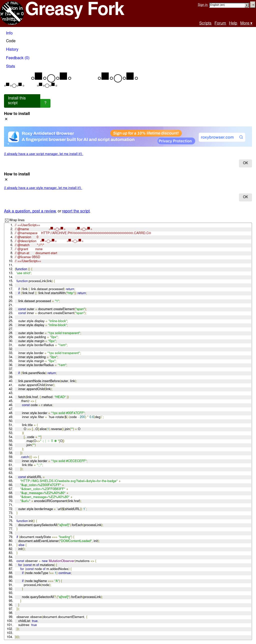The height and width of the screenshot is (644, 256).
Task: Close the How to install box above the Roxy ad
Action: [6, 119]
